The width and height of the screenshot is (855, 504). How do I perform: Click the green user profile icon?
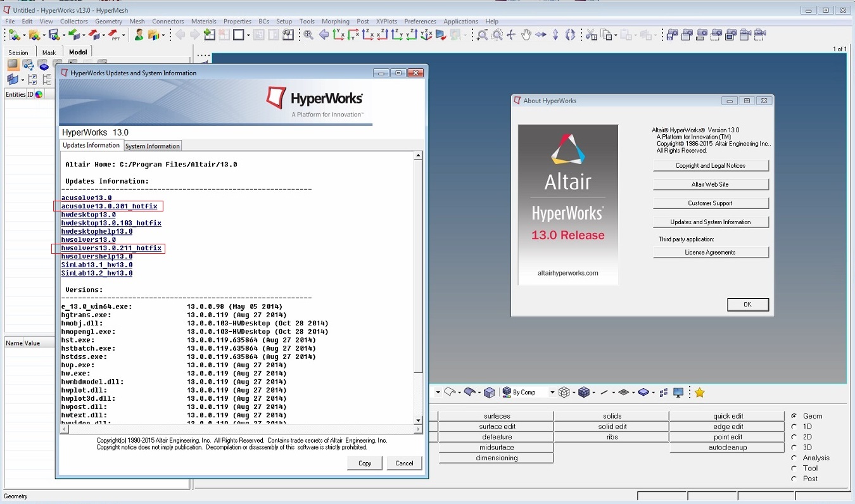[139, 34]
